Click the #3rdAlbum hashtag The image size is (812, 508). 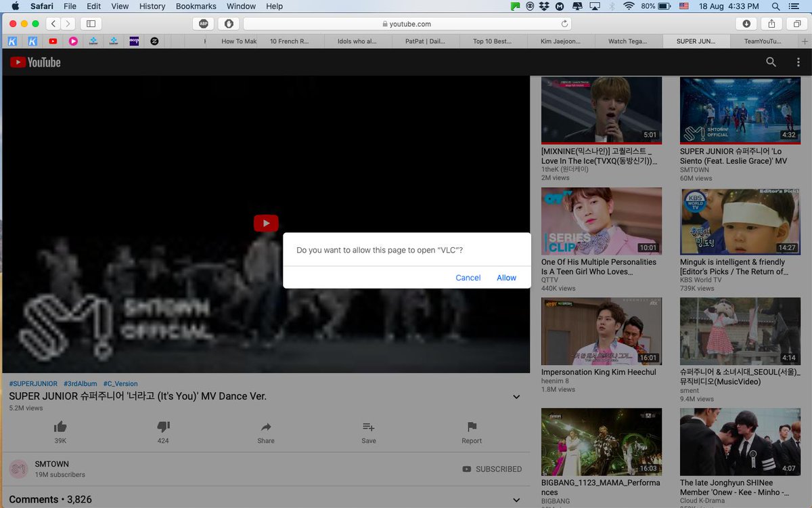[x=81, y=383]
